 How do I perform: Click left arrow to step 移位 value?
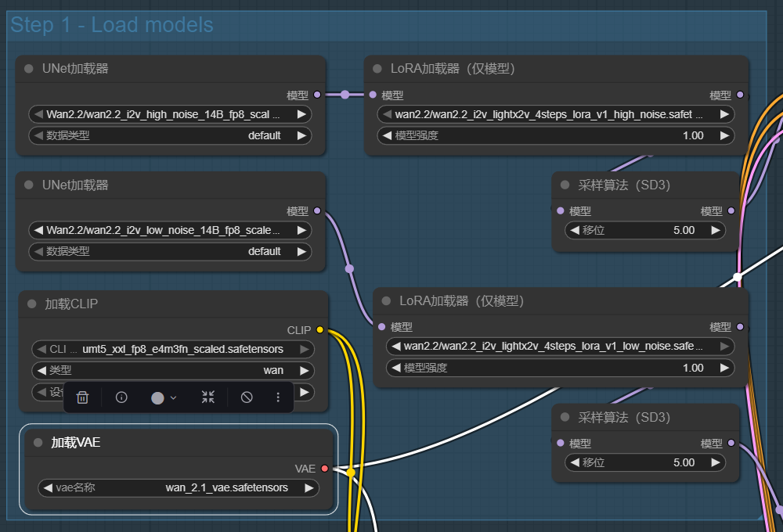pos(575,230)
